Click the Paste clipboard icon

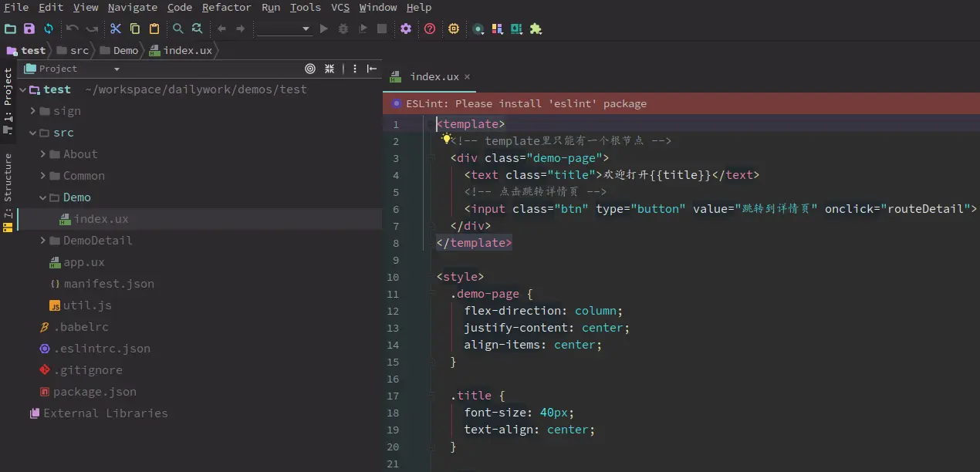154,29
